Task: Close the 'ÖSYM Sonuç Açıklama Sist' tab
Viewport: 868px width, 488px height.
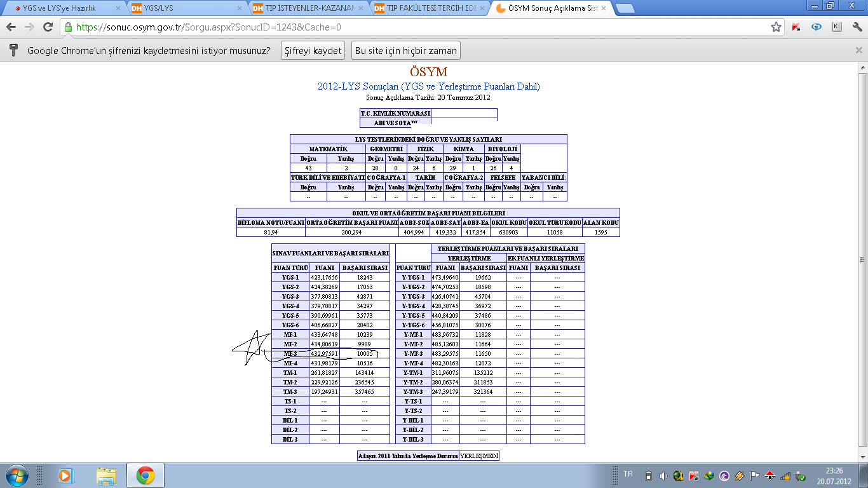Action: [604, 8]
